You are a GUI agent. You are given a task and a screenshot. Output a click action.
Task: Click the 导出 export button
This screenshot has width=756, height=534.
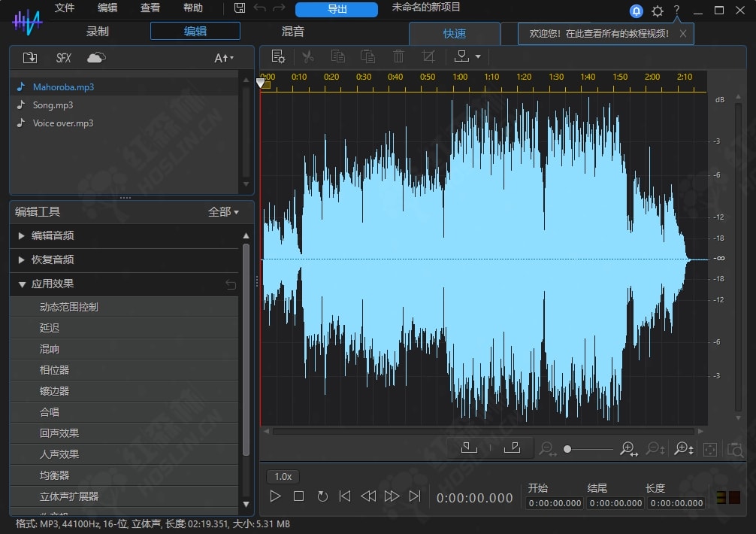[x=337, y=9]
